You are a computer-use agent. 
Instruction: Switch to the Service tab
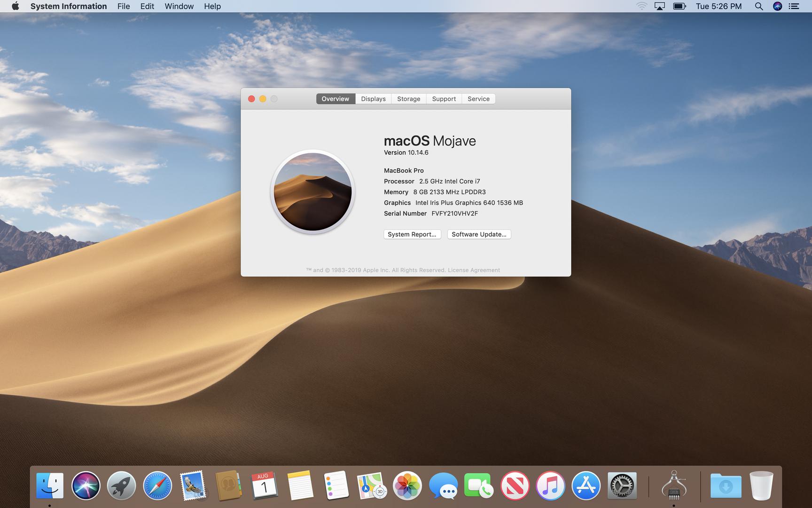point(478,99)
